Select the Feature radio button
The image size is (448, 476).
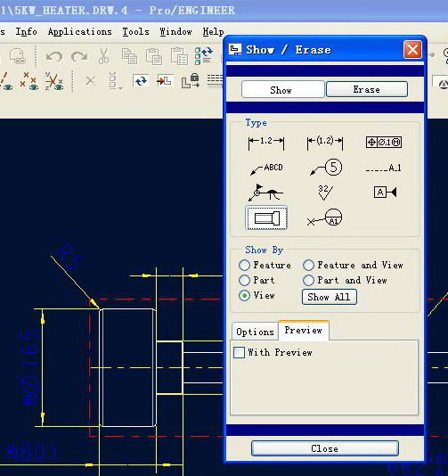(x=244, y=265)
